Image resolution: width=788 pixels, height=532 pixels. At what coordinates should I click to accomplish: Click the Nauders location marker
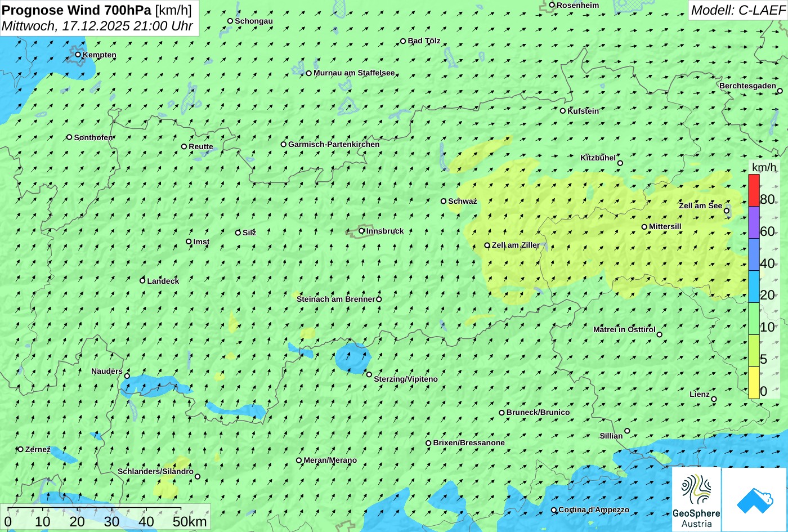click(127, 376)
